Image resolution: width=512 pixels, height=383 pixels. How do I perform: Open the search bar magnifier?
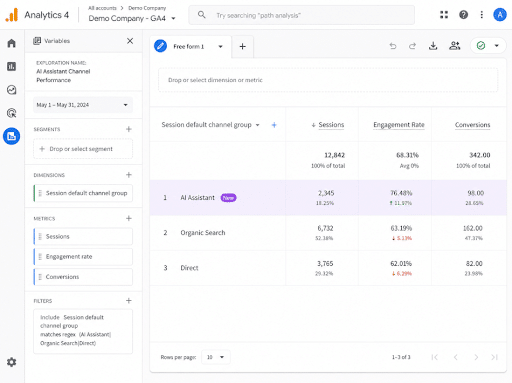(x=202, y=15)
